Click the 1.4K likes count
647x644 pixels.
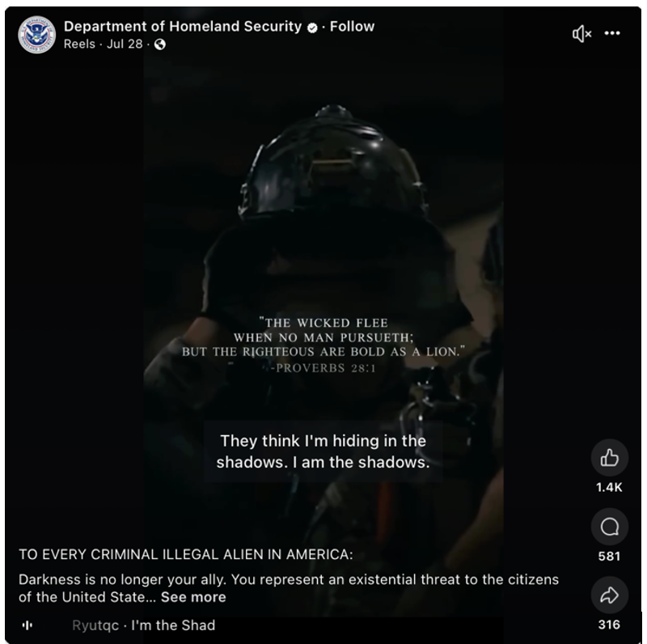(x=609, y=488)
